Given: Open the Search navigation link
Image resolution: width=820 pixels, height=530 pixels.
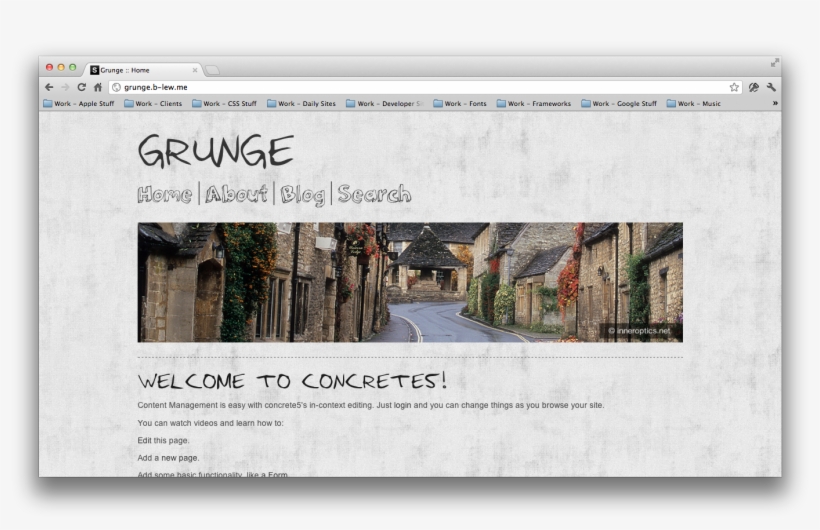Looking at the screenshot, I should tap(374, 194).
